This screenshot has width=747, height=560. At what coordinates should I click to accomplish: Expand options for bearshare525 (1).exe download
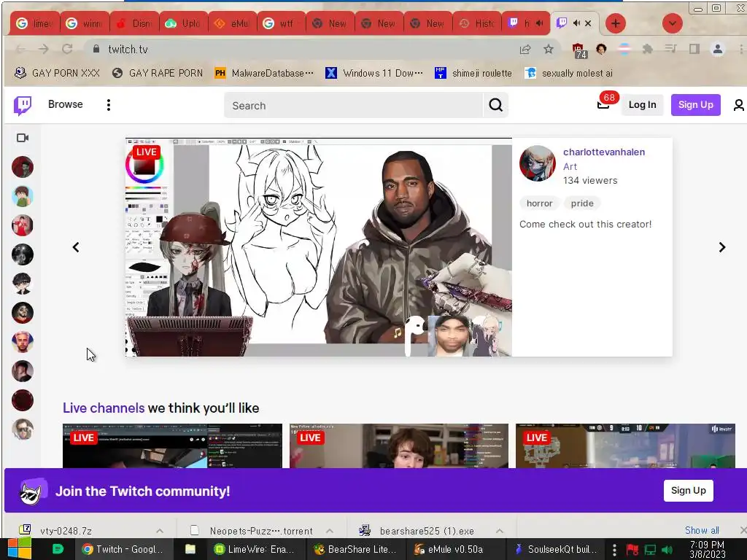pos(499,531)
